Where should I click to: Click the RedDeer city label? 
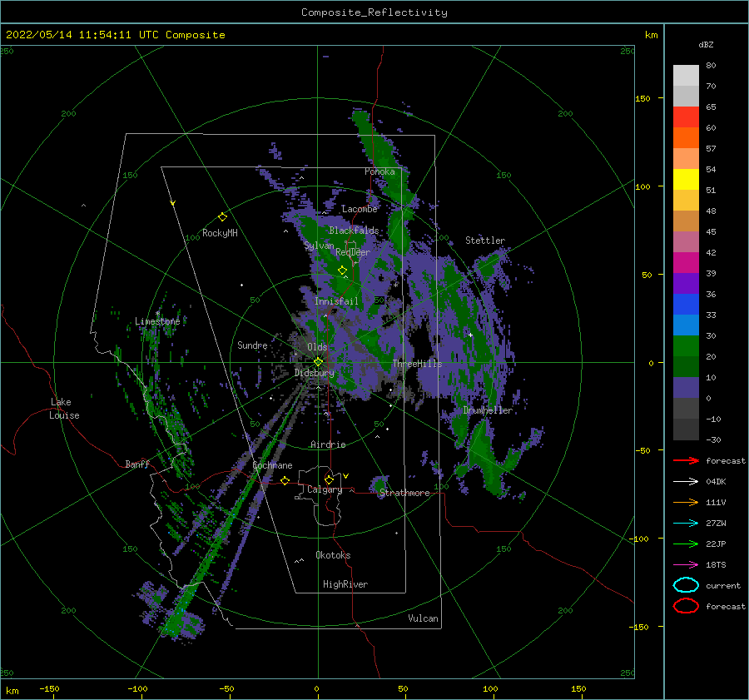353,252
